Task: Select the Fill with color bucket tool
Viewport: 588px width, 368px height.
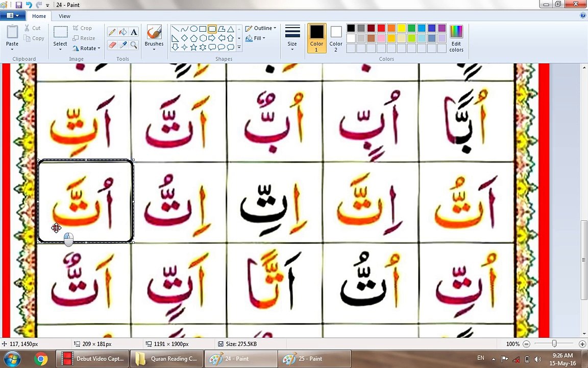Action: click(x=123, y=32)
